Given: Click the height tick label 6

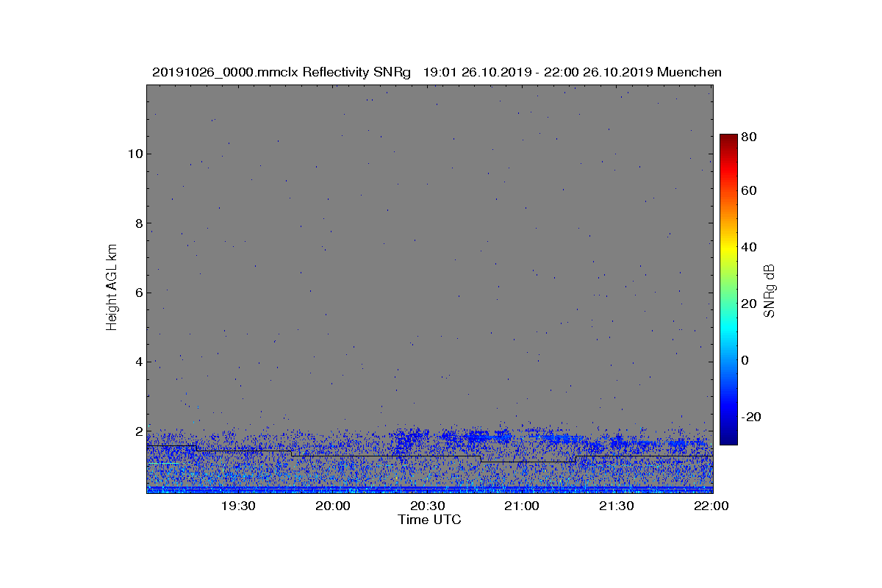Looking at the screenshot, I should [137, 292].
